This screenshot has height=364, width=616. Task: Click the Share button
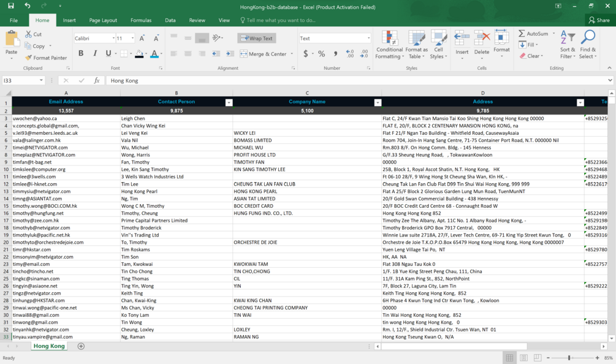tap(599, 20)
